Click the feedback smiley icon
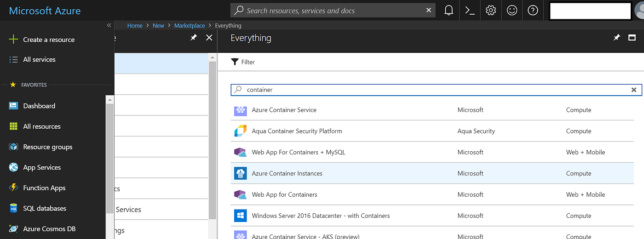 [512, 11]
